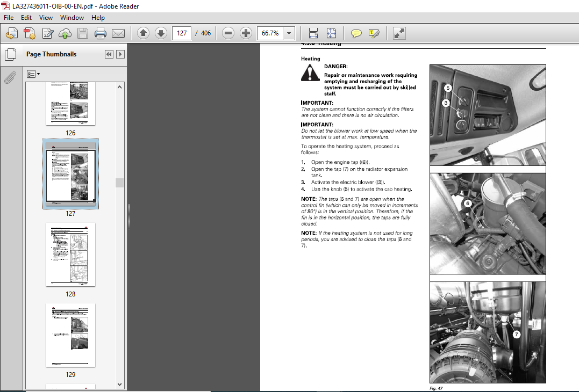
Task: Click the Print toolbar icon
Action: point(101,33)
